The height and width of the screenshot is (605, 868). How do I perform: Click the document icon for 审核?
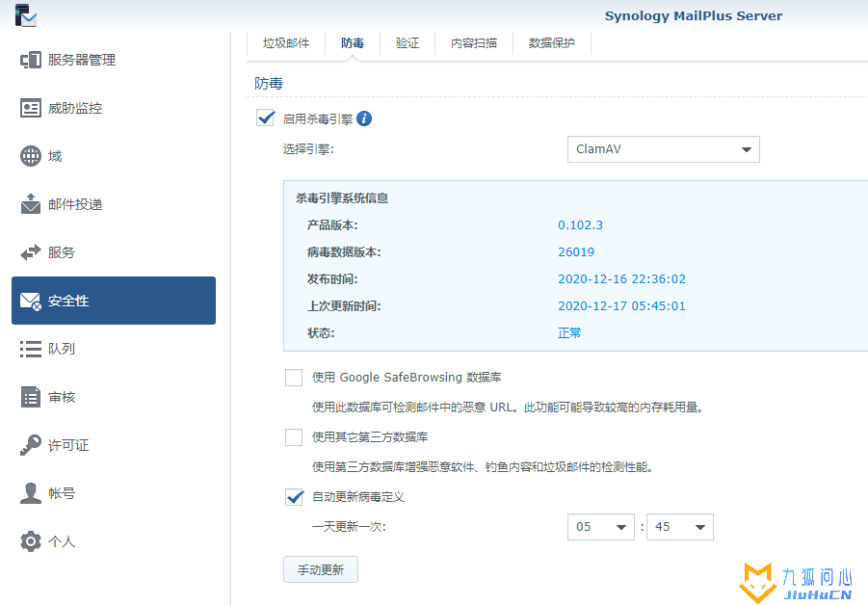tap(31, 397)
